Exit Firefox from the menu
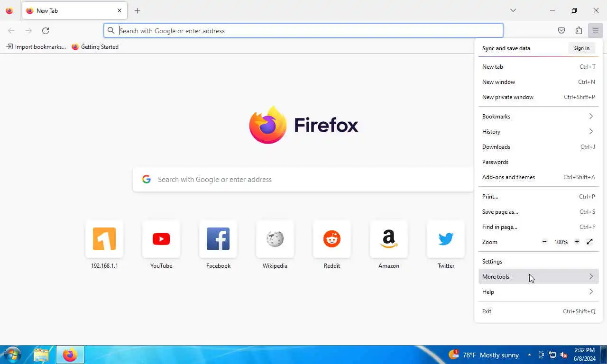Image resolution: width=607 pixels, height=364 pixels. coord(539,311)
